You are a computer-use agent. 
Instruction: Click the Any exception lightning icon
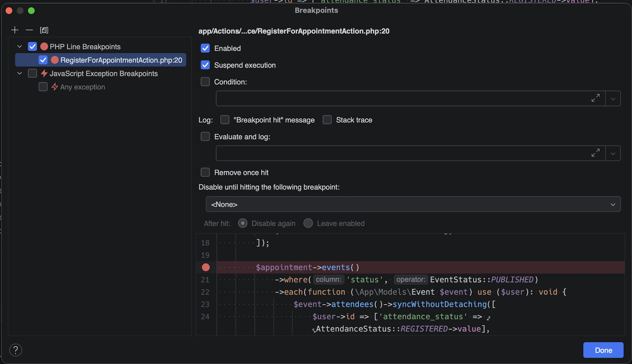55,87
